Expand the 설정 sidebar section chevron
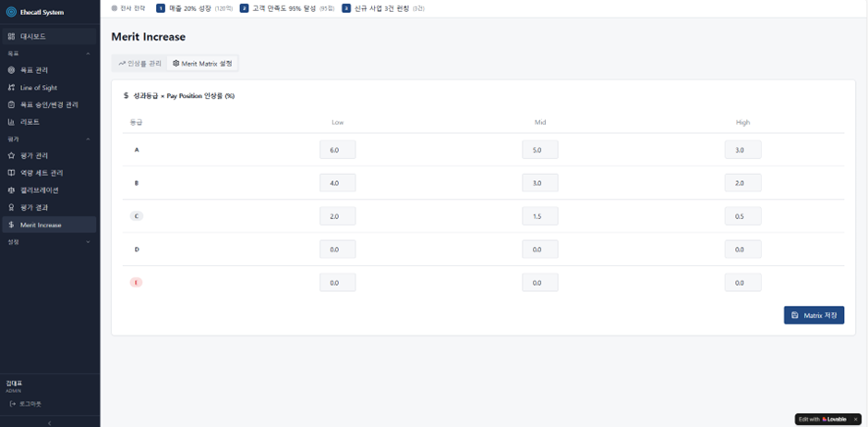 tap(89, 242)
